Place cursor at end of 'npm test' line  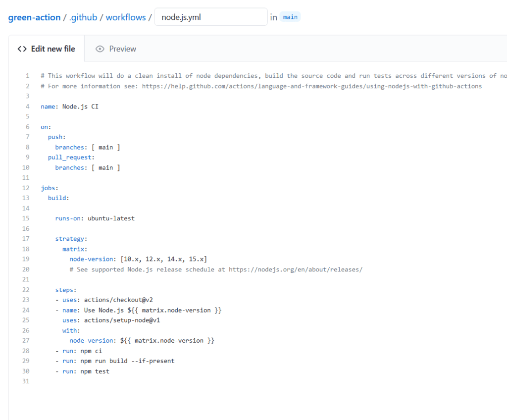[109, 371]
